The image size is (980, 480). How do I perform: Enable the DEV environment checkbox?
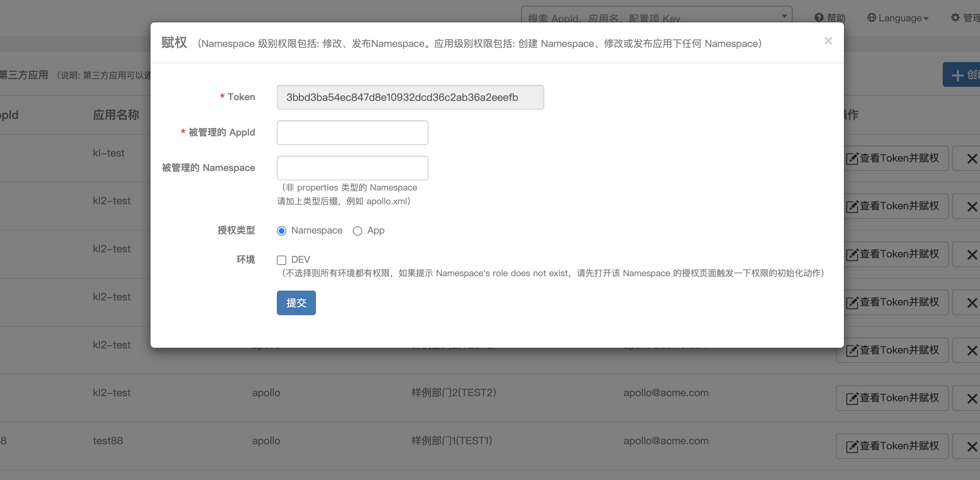282,260
